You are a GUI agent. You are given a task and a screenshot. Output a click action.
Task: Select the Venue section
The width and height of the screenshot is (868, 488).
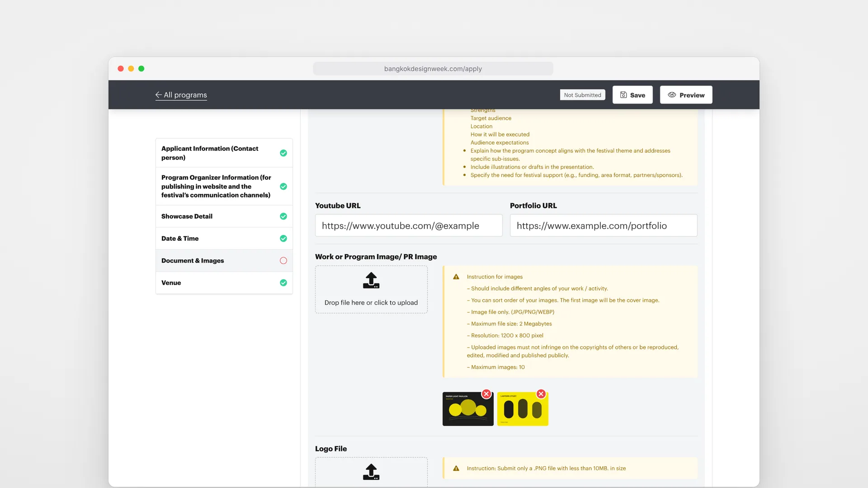point(224,283)
